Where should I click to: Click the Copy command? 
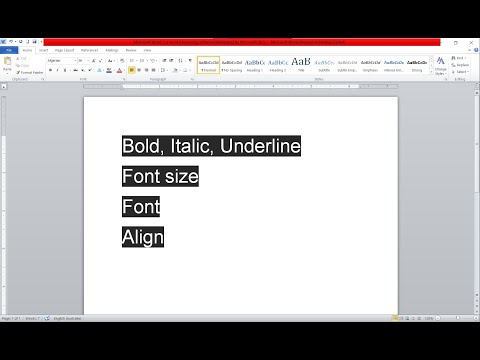click(x=22, y=65)
